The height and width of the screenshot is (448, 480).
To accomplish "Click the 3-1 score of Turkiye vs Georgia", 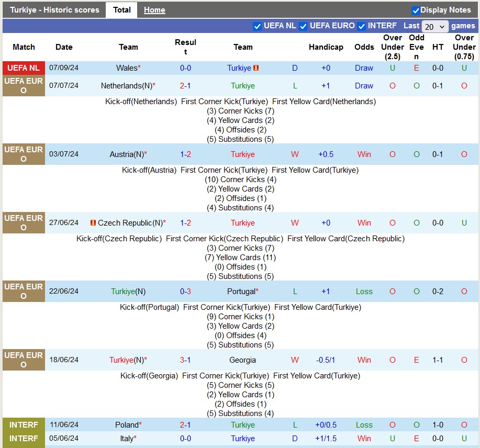I will pyautogui.click(x=185, y=360).
